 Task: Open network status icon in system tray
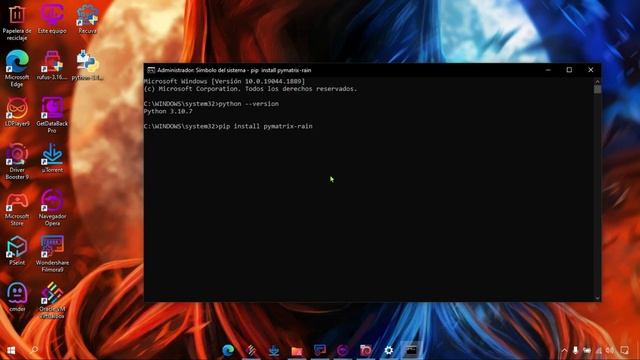599,350
